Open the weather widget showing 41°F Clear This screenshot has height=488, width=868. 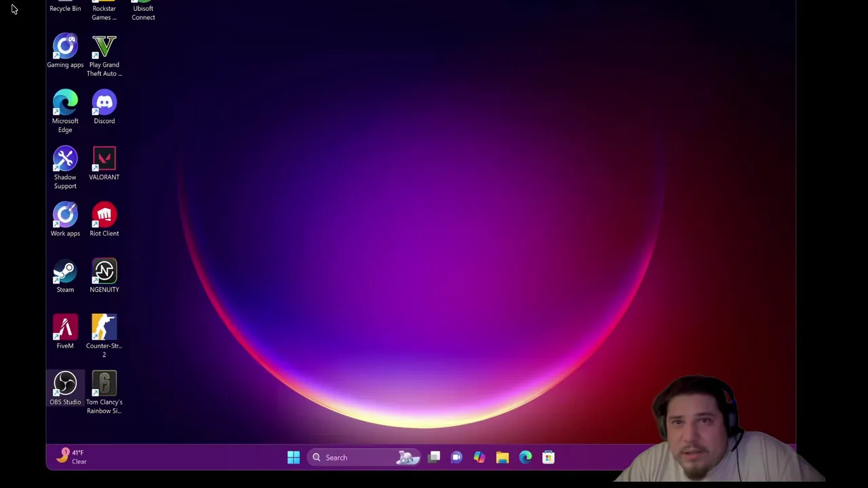coord(71,457)
